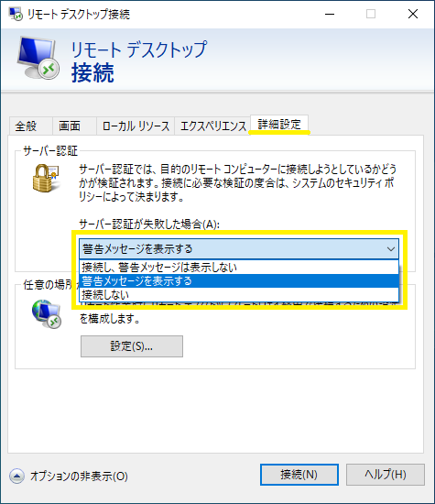
Task: Click the large monitor banner icon
Action: (x=38, y=59)
